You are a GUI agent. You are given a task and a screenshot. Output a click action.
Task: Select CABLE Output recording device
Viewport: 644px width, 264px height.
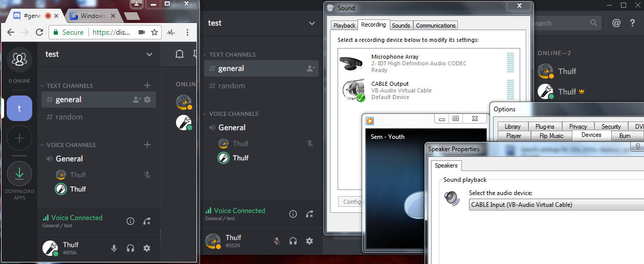429,90
